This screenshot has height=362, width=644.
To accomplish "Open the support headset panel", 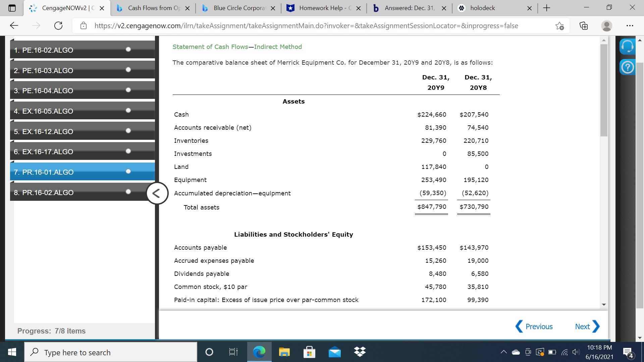I will point(627,47).
